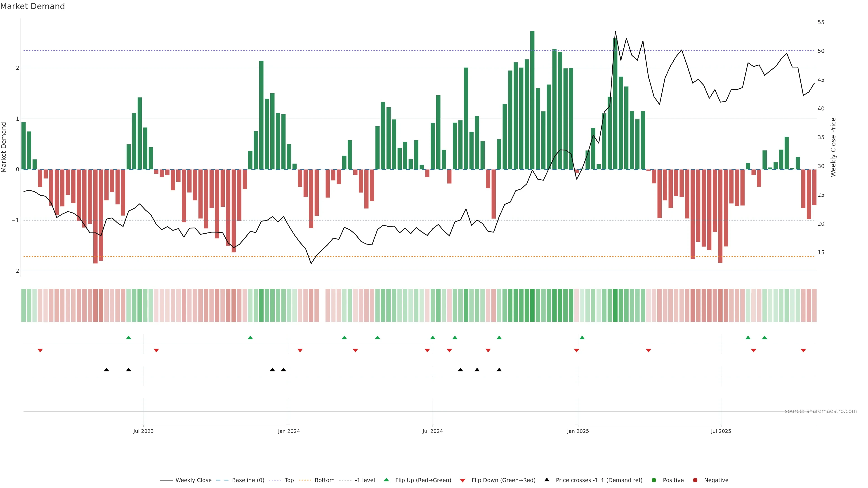Hide the -1 level legend series
The height and width of the screenshot is (488, 868).
point(365,480)
